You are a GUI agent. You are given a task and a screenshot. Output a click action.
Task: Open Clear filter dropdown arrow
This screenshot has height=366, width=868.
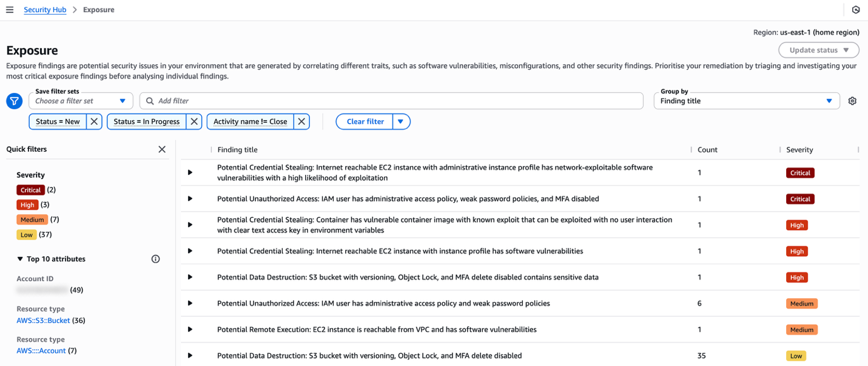coord(401,121)
